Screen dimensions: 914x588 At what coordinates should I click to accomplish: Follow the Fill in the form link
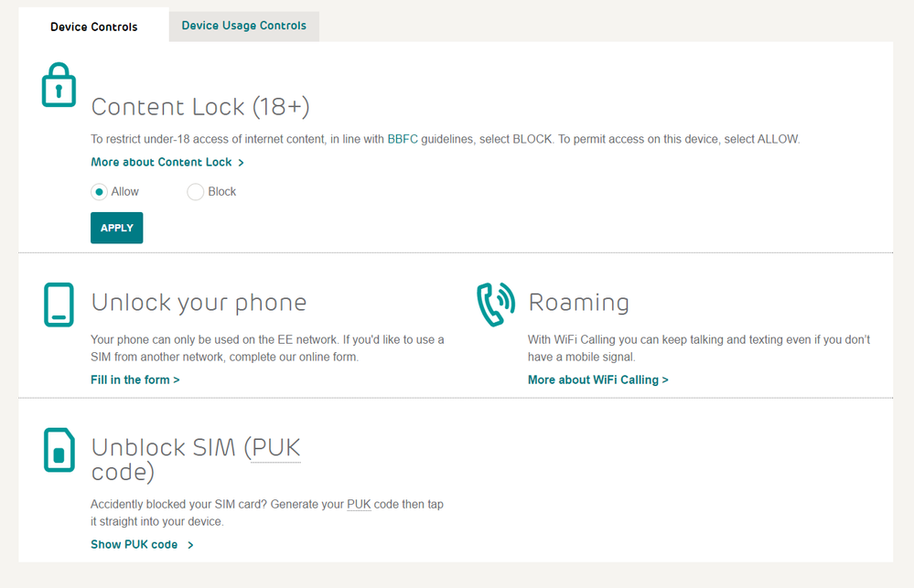click(x=134, y=380)
